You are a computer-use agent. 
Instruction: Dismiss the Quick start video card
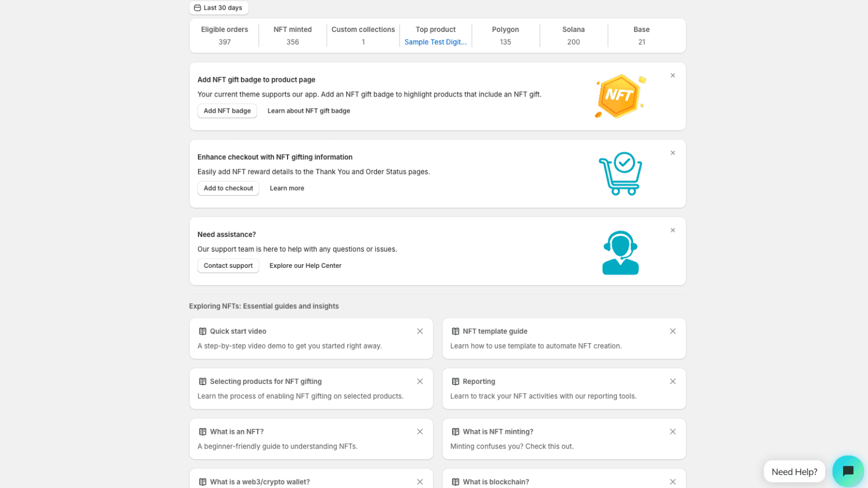click(420, 331)
